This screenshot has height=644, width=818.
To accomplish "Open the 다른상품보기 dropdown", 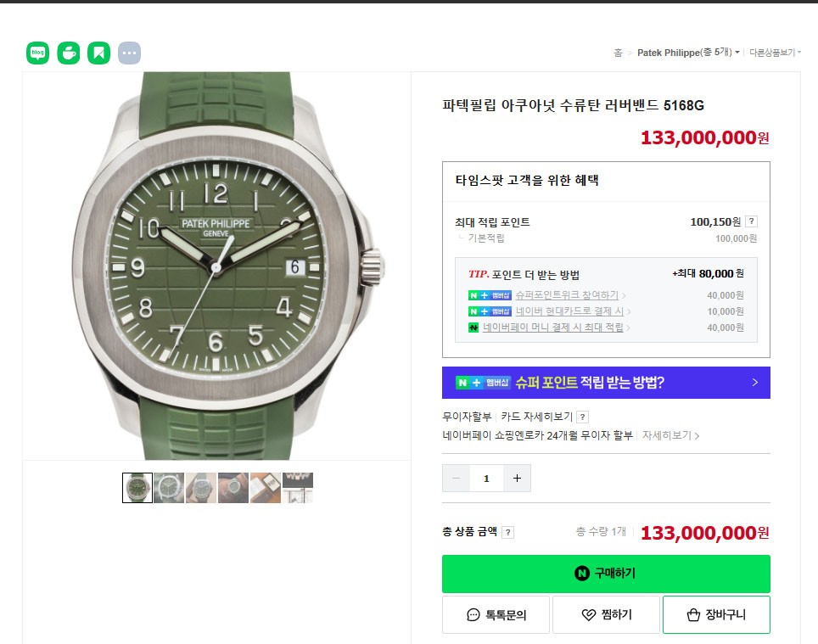I will pyautogui.click(x=776, y=52).
